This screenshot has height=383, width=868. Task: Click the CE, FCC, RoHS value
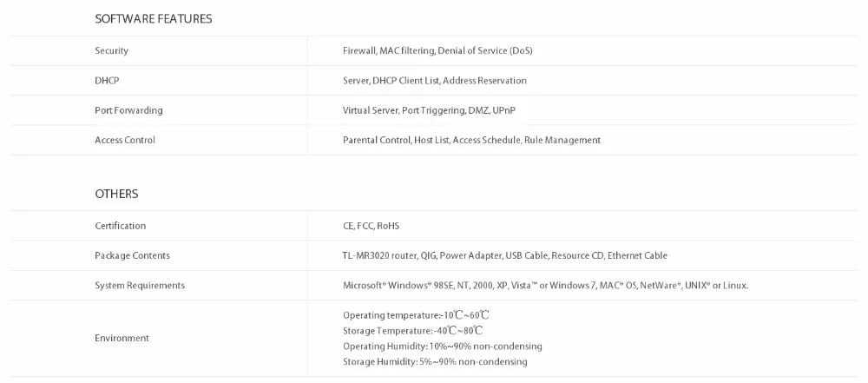coord(371,226)
